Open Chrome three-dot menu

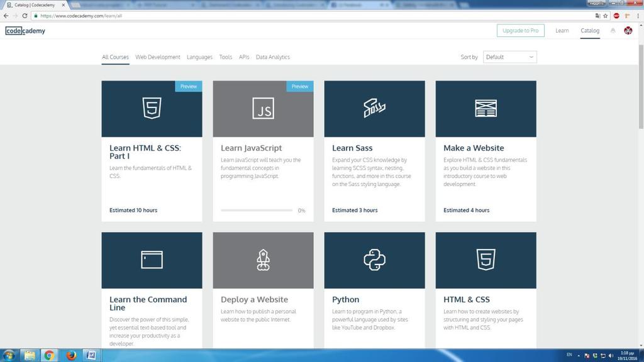click(638, 16)
